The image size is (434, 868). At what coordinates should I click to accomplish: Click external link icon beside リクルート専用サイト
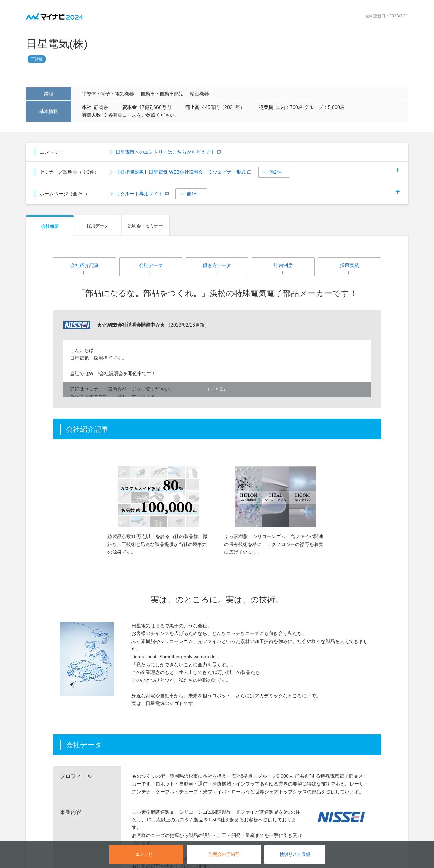(x=167, y=194)
